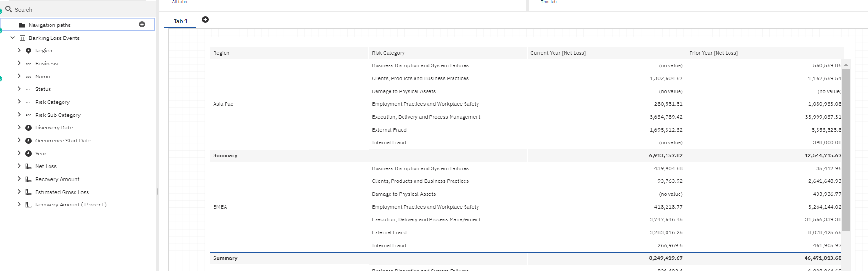This screenshot has width=868, height=271.
Task: Select the EMEA region cell
Action: tap(220, 207)
